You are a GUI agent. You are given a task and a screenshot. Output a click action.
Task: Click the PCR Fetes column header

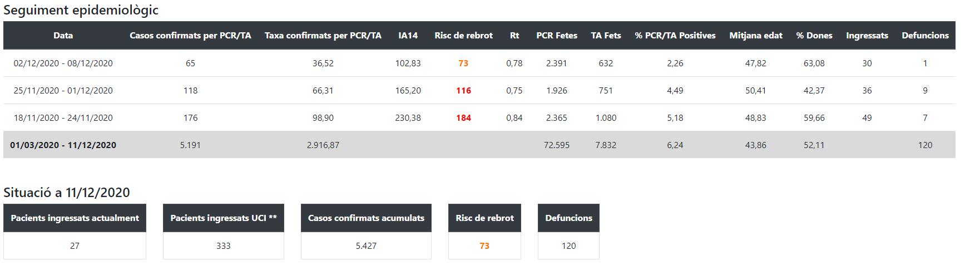coord(556,36)
